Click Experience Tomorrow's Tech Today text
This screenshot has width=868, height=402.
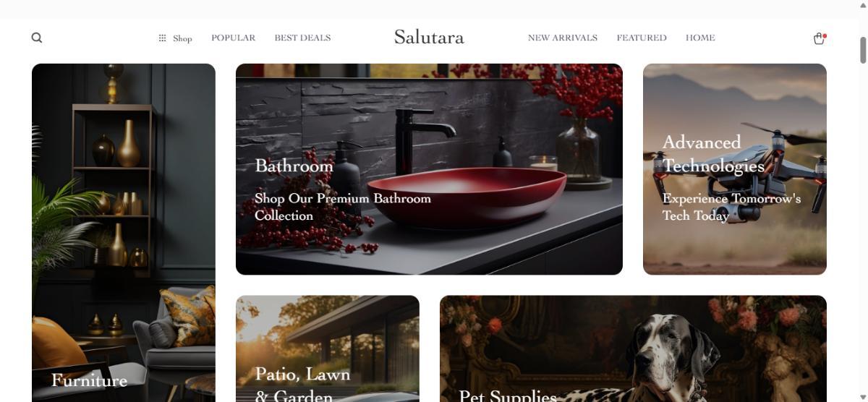(731, 207)
